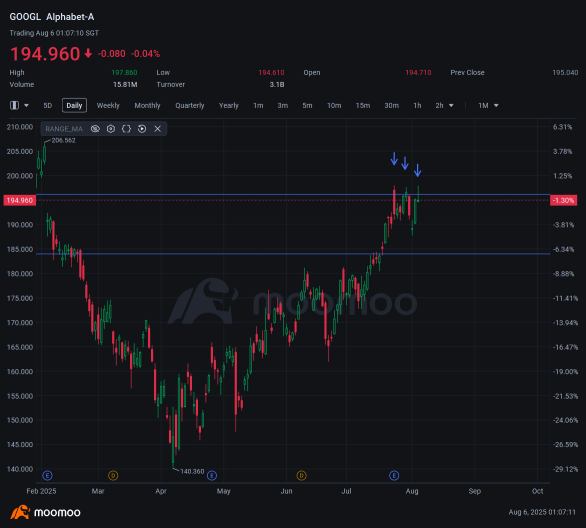The width and height of the screenshot is (586, 528).
Task: Select the Daily timeframe
Action: (x=74, y=105)
